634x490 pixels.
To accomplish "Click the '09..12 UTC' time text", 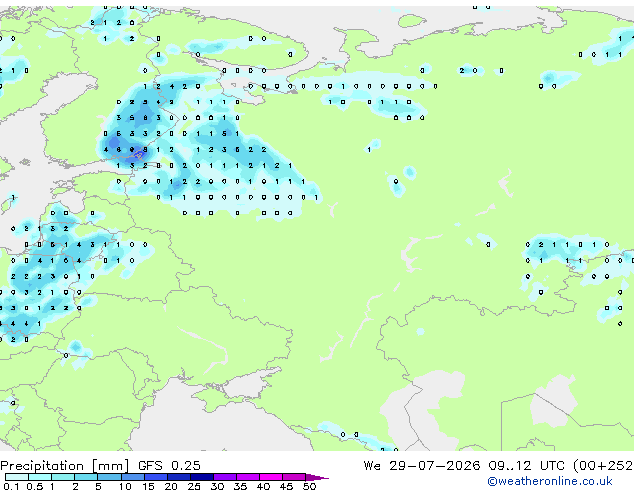I will click(526, 466).
